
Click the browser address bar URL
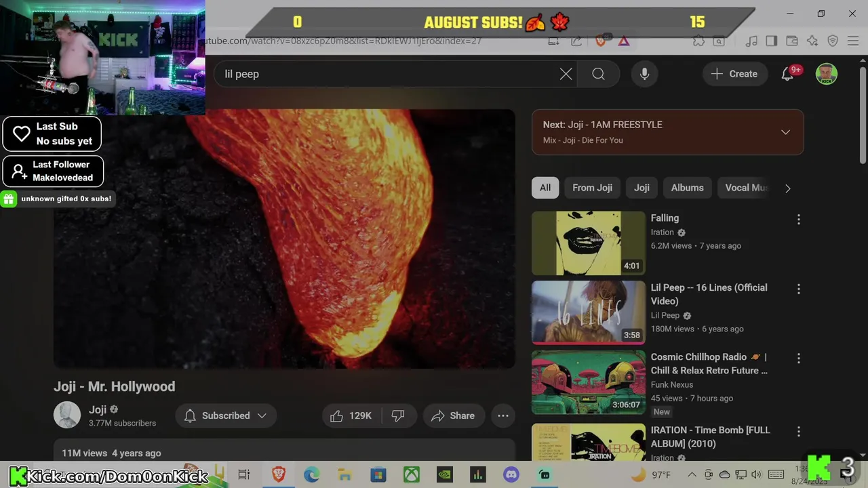click(x=342, y=41)
